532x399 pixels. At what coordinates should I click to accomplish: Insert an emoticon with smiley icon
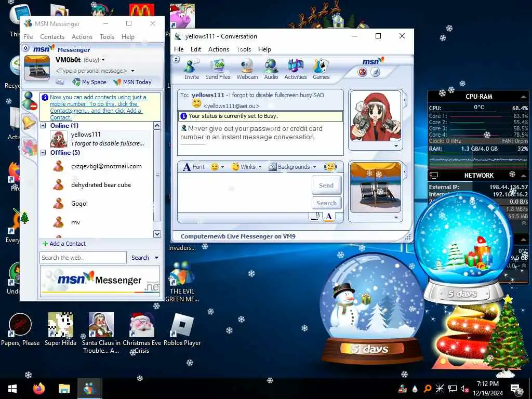[x=215, y=167]
